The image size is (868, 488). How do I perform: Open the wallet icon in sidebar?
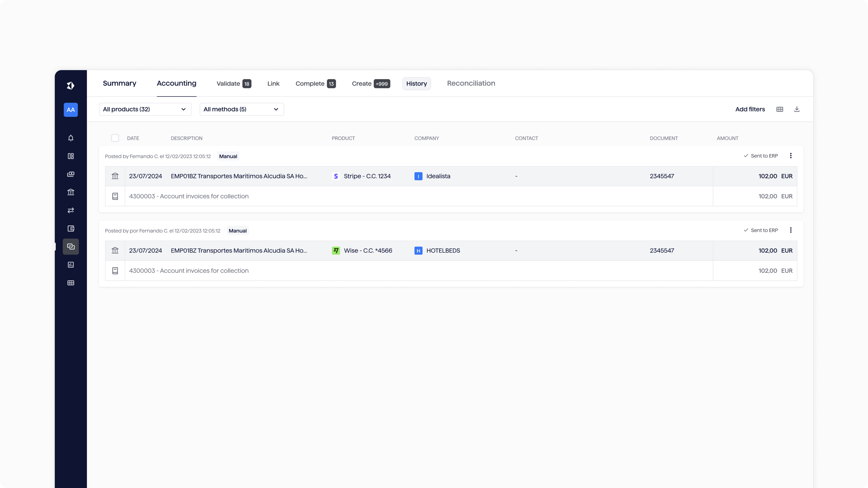[x=71, y=229]
